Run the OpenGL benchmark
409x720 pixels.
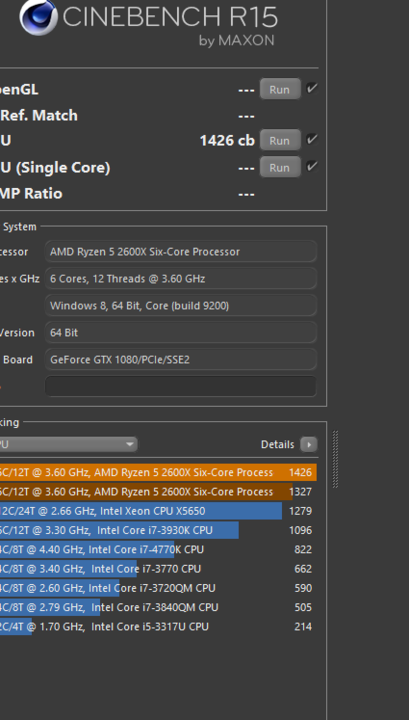coord(280,89)
